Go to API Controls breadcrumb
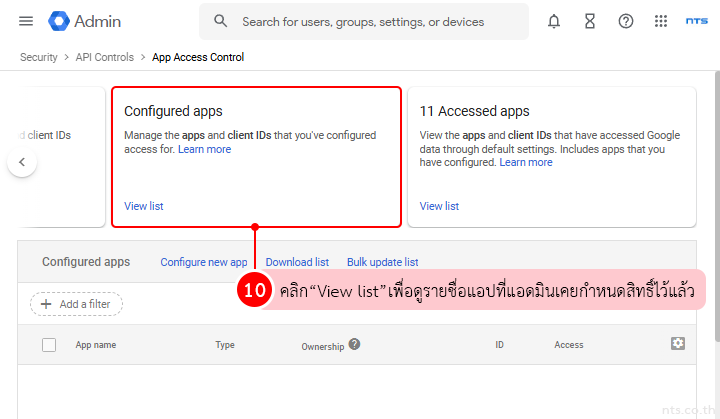The width and height of the screenshot is (720, 419). (105, 57)
